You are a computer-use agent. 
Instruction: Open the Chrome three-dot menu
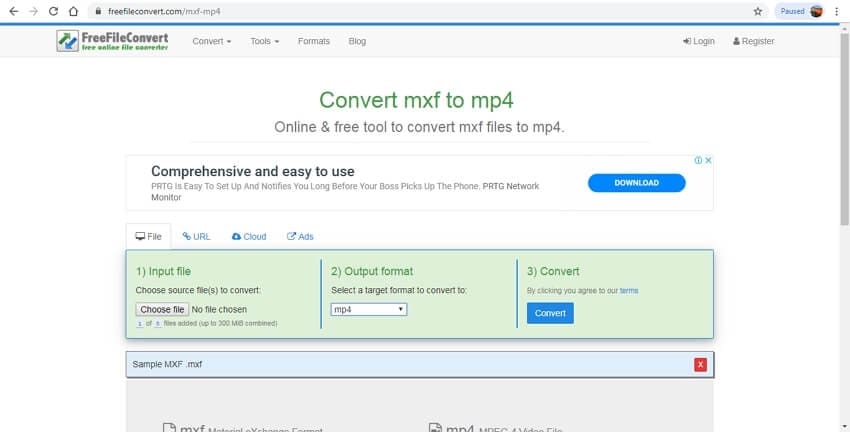click(x=837, y=11)
